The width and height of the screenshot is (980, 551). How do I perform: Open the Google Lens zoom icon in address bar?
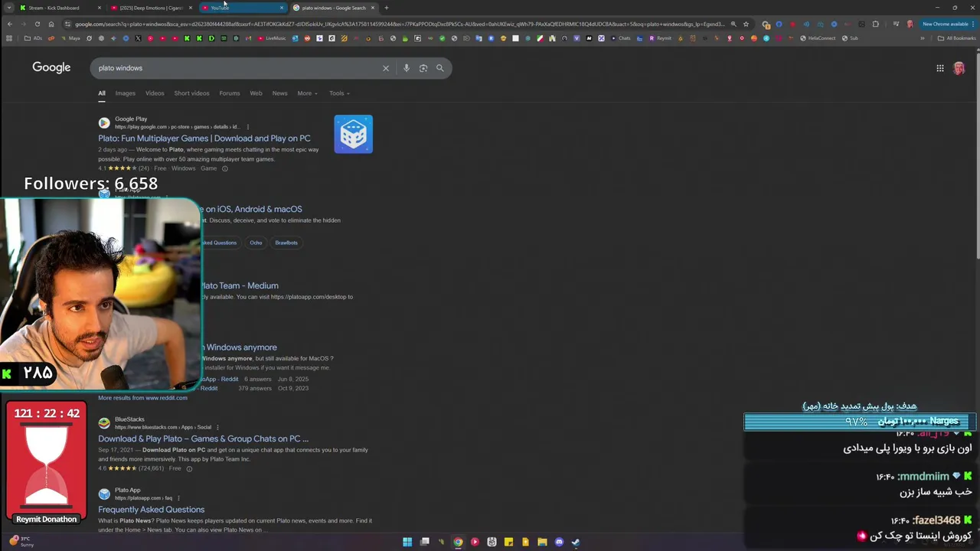733,24
